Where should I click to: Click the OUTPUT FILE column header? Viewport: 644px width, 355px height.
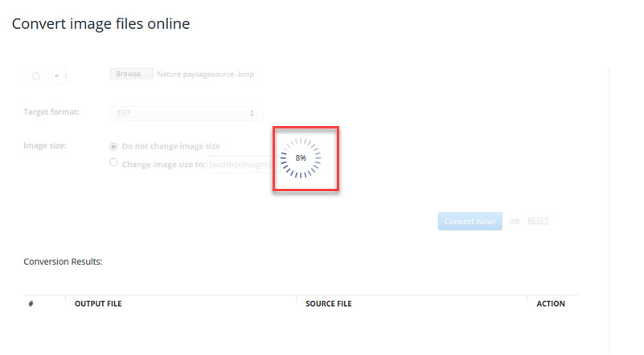pyautogui.click(x=97, y=304)
